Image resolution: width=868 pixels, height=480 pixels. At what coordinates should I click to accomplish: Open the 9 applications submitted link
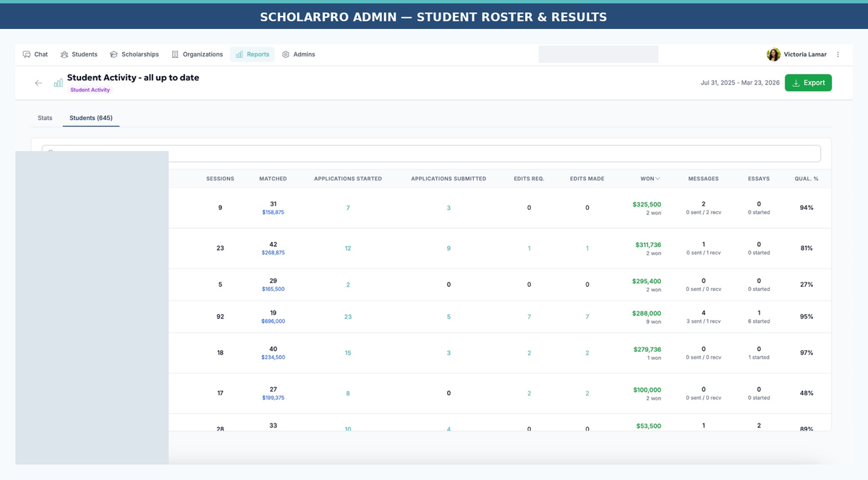[x=448, y=248]
